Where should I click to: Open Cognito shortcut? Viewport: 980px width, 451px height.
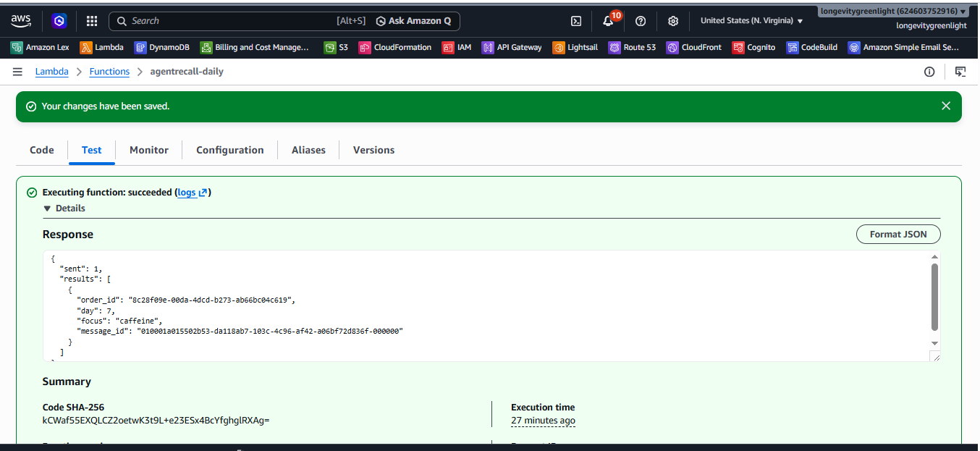pyautogui.click(x=753, y=47)
